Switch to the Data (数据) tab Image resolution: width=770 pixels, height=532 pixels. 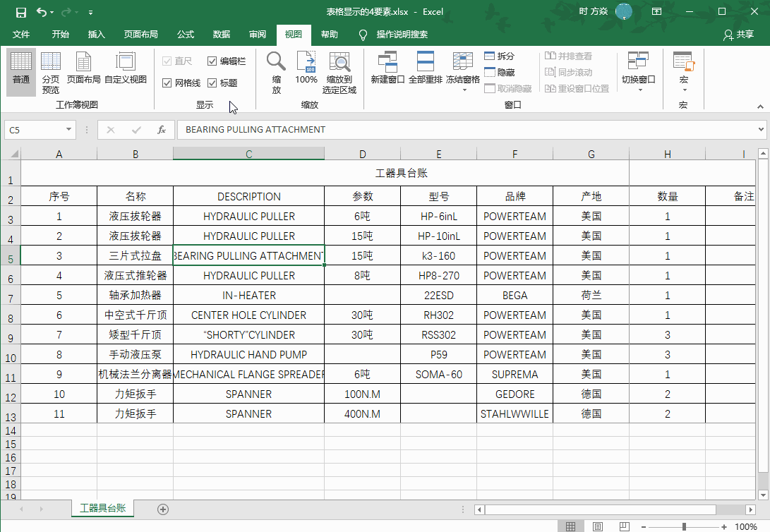[x=222, y=35]
